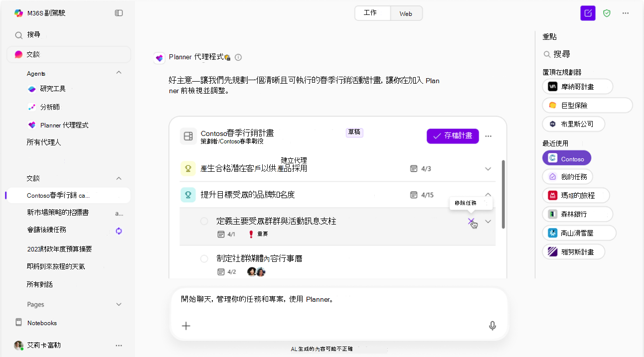Open the plan card's ellipsis menu

pyautogui.click(x=488, y=136)
